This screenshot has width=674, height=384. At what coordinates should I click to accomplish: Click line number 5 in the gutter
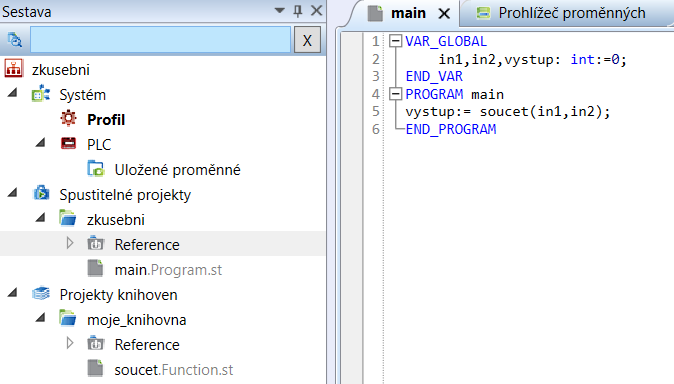pos(376,111)
